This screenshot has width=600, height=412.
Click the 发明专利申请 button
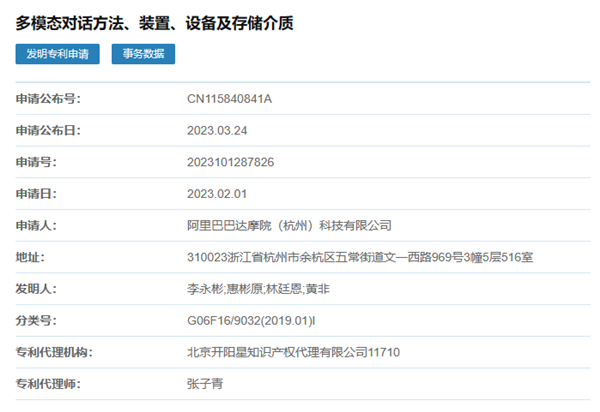coord(57,54)
